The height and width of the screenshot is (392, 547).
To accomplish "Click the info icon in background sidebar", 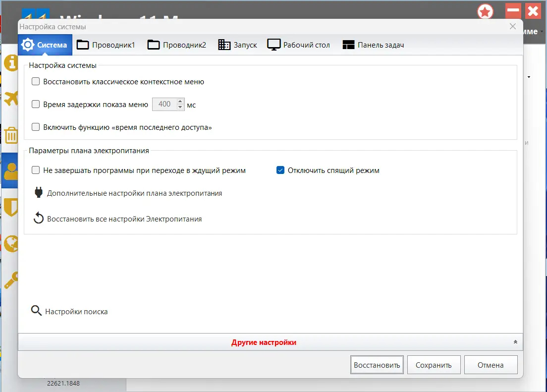I will coord(11,63).
